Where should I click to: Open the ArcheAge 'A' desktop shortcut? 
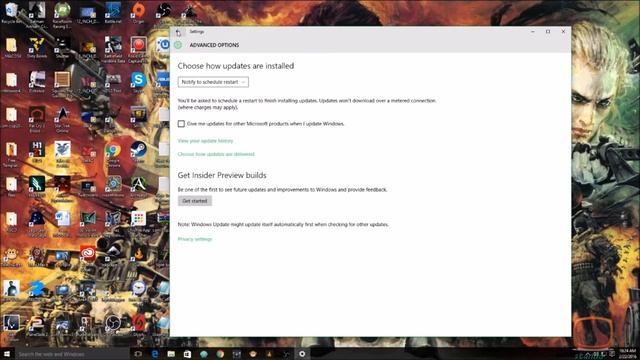tap(138, 186)
